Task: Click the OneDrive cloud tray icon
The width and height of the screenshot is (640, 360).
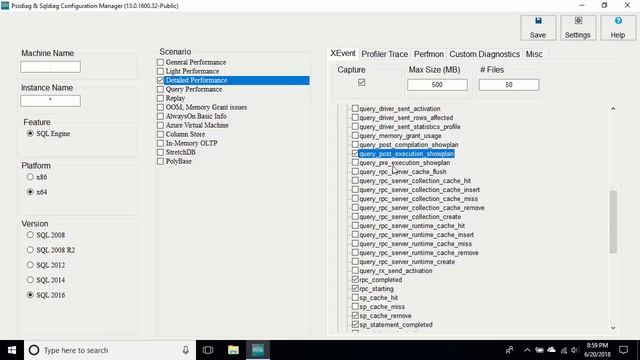Action: coord(551,350)
